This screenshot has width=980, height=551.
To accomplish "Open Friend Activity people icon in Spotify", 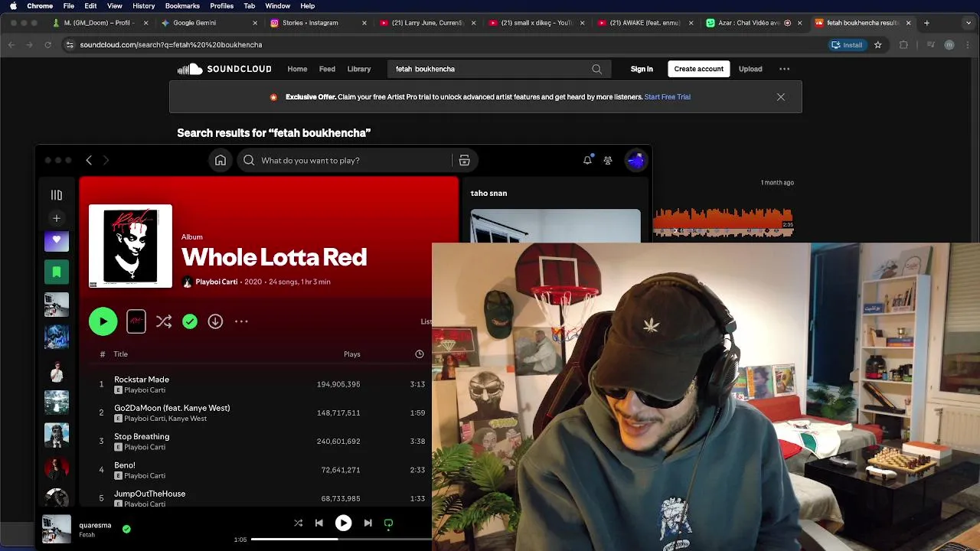I will 608,161.
